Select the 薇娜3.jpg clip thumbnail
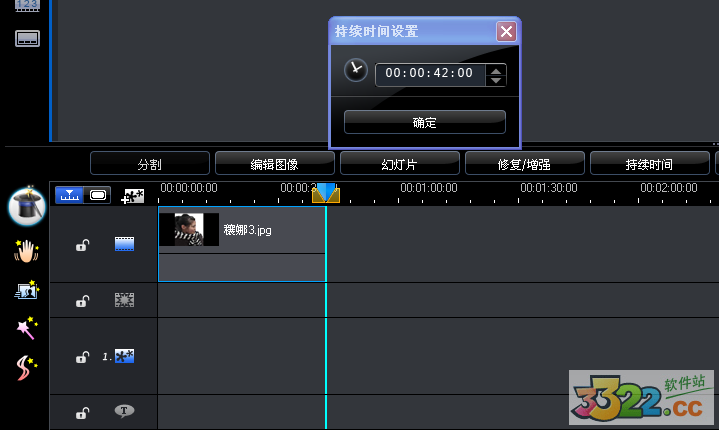Screen dimensions: 719x430 pos(189,229)
